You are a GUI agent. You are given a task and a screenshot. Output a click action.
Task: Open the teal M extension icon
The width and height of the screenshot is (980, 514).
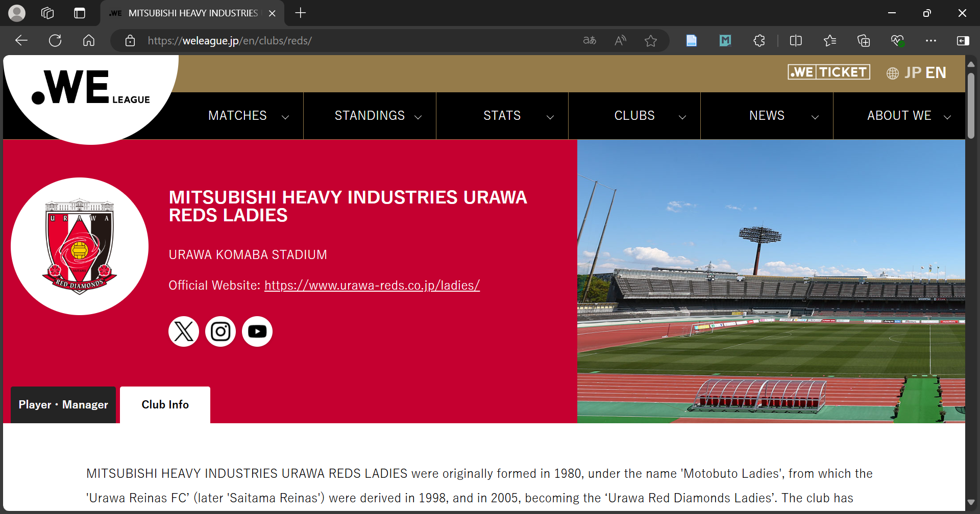click(x=725, y=40)
